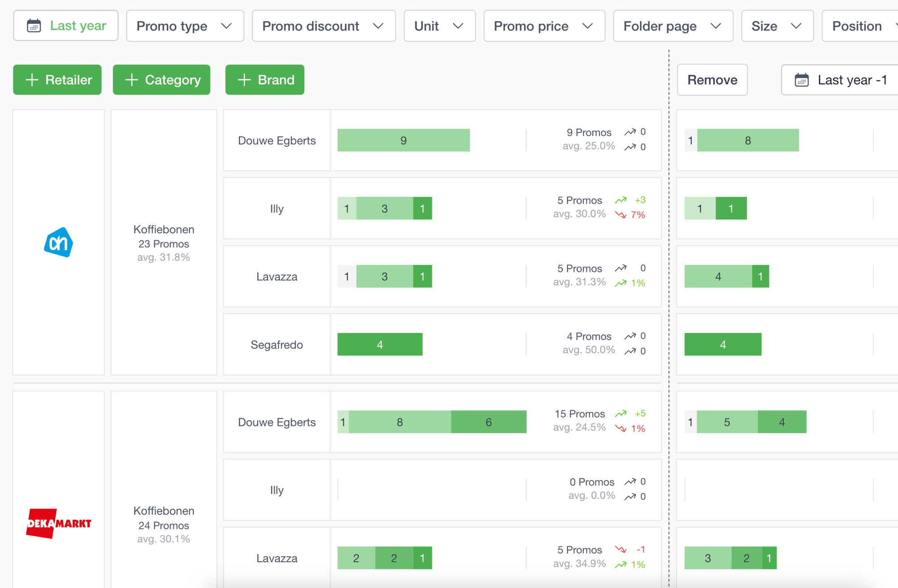Click the green up-trend icon next to +5
The width and height of the screenshot is (898, 588).
pyautogui.click(x=621, y=414)
